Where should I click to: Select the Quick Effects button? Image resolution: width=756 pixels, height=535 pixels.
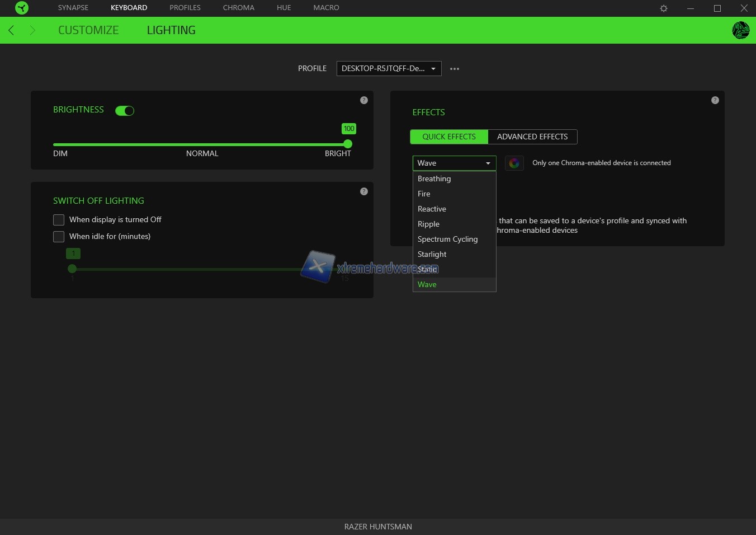(x=449, y=137)
